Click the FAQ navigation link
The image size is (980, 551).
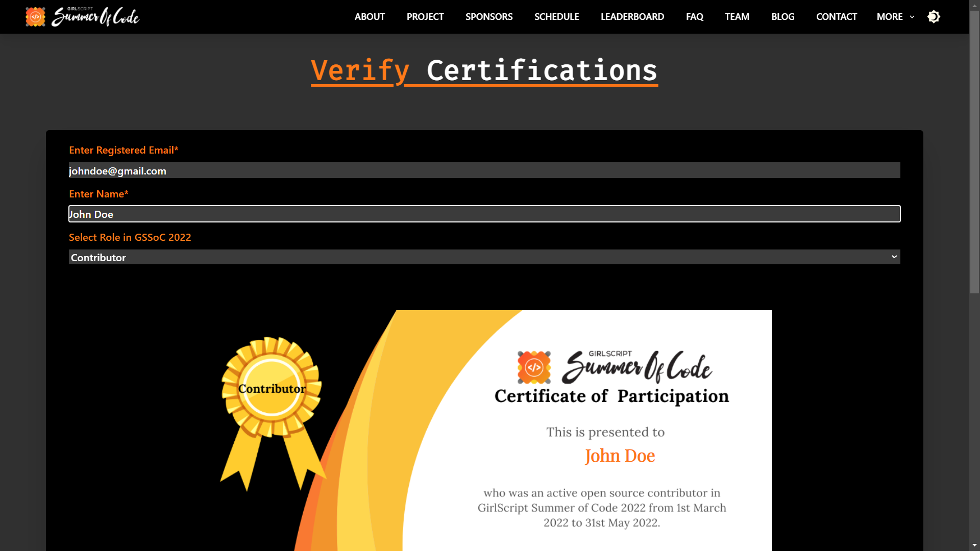[695, 16]
